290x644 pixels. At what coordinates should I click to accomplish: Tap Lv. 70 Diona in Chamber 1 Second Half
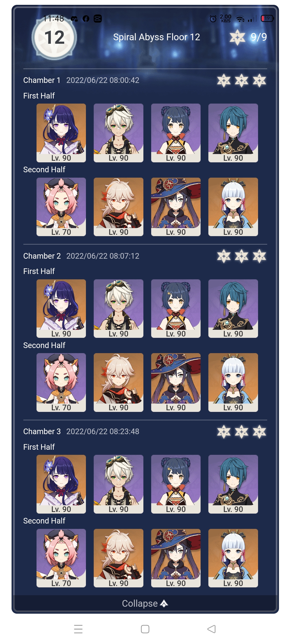(x=61, y=207)
